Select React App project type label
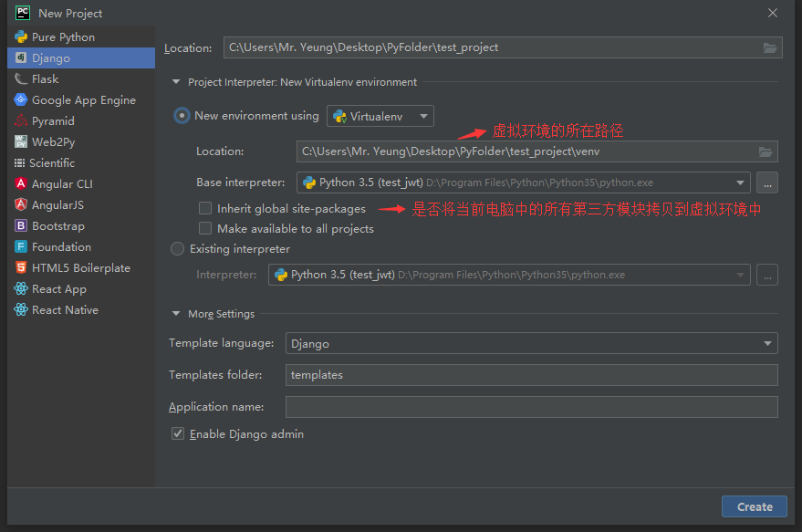 pyautogui.click(x=58, y=289)
